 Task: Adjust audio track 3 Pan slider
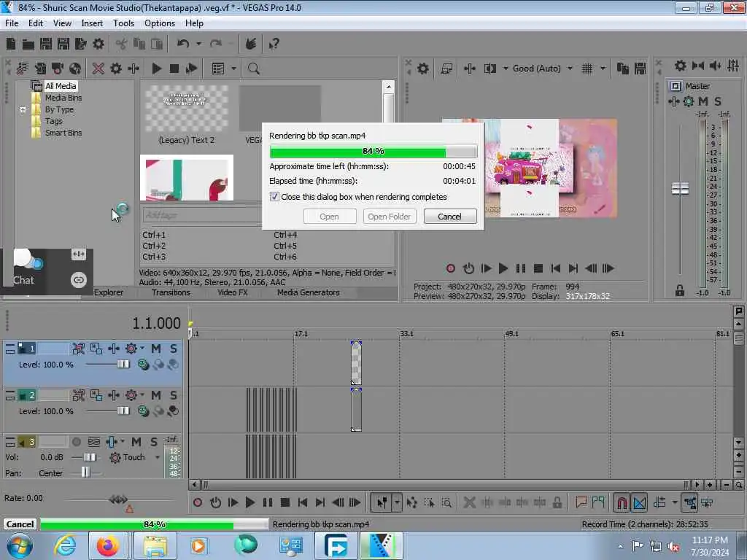pyautogui.click(x=85, y=472)
